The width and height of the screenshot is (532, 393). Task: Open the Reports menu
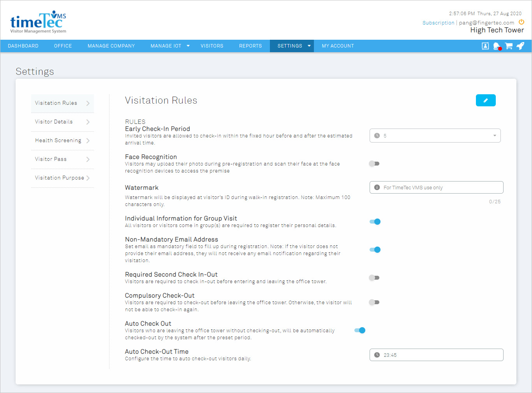[250, 46]
